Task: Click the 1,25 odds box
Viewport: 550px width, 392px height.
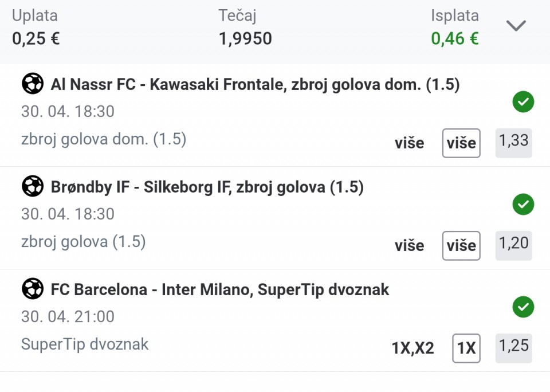Action: 513,348
